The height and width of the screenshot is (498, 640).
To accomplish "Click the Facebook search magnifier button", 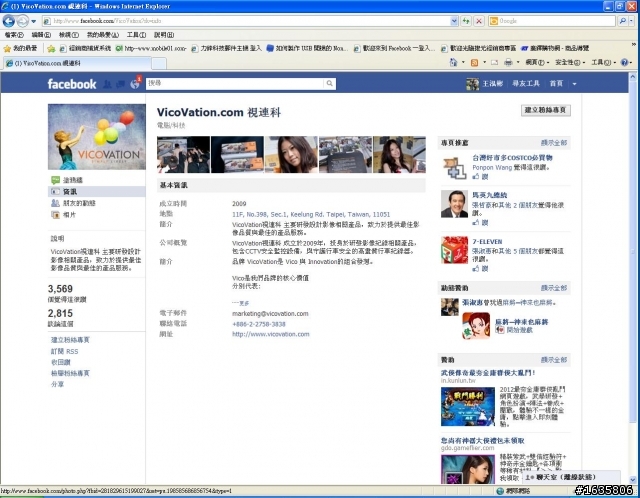I will click(x=329, y=84).
